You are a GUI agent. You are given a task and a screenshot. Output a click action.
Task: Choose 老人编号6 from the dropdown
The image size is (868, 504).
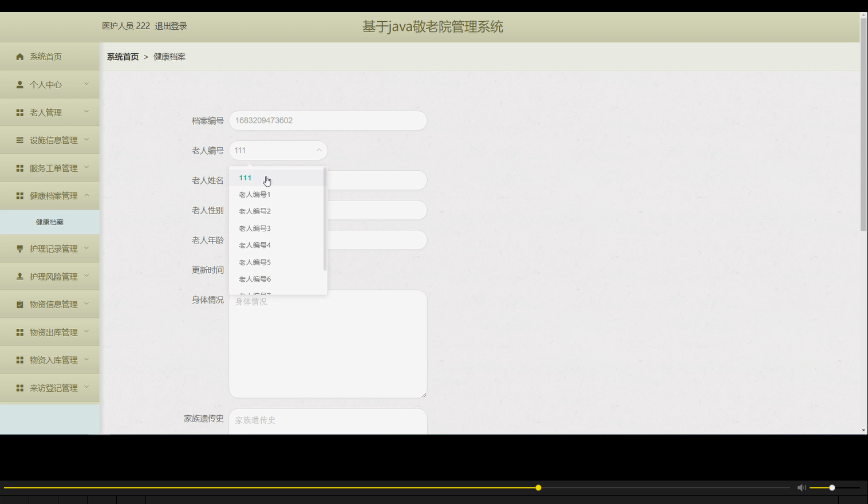pyautogui.click(x=277, y=279)
